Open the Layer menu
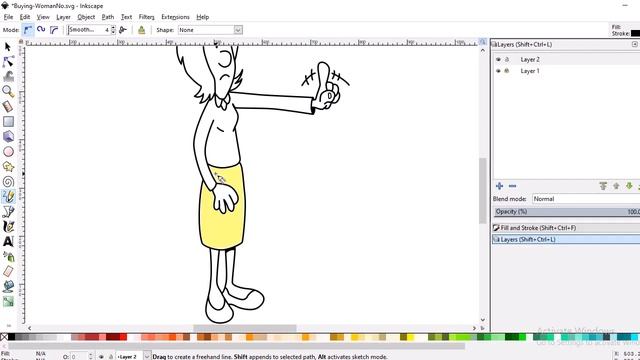 tap(63, 17)
